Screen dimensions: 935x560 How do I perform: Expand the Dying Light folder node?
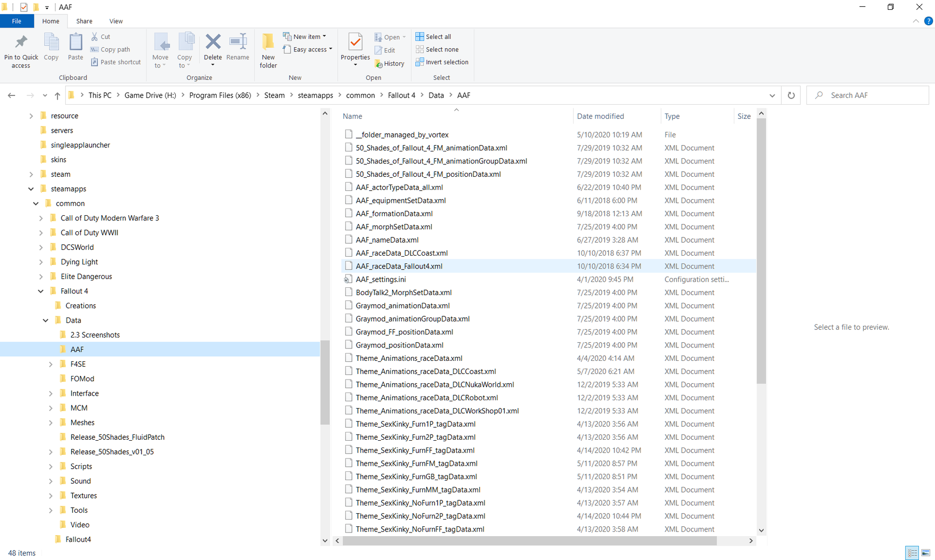tap(40, 262)
